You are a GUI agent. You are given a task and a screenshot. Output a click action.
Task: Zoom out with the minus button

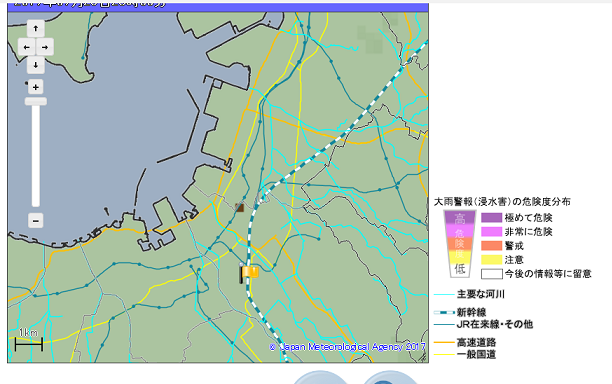36,221
